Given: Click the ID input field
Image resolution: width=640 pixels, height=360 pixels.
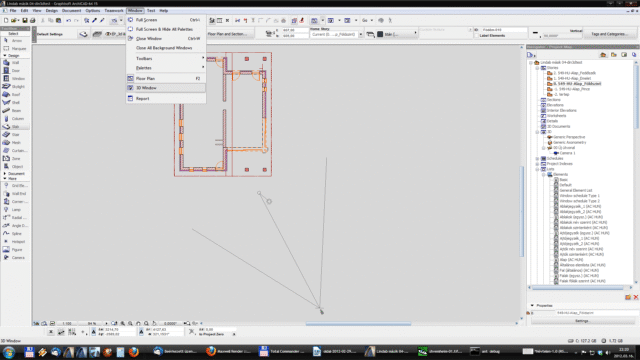Looking at the screenshot, I should 503,30.
